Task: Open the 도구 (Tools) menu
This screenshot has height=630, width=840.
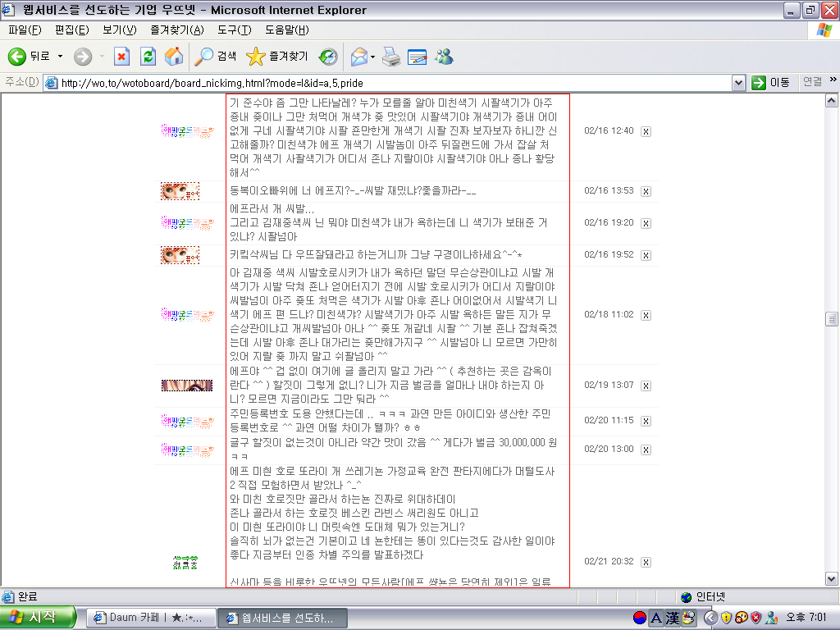Action: point(234,30)
